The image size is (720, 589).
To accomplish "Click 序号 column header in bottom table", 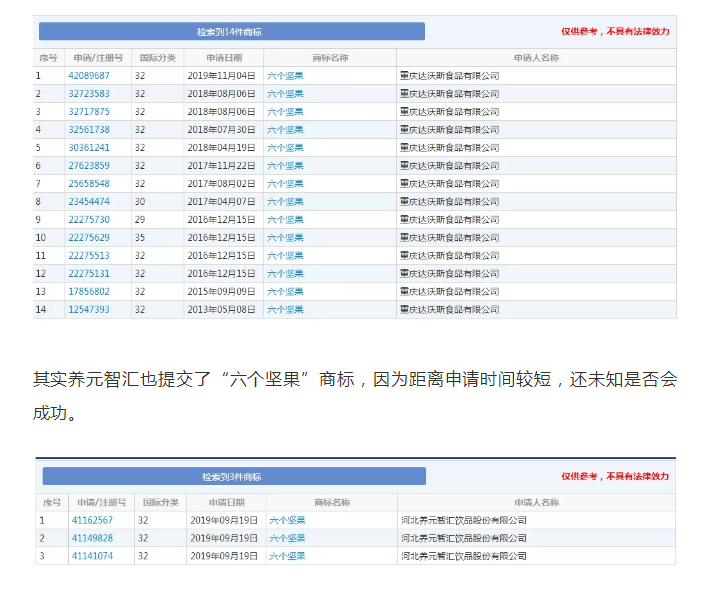I will tap(52, 503).
